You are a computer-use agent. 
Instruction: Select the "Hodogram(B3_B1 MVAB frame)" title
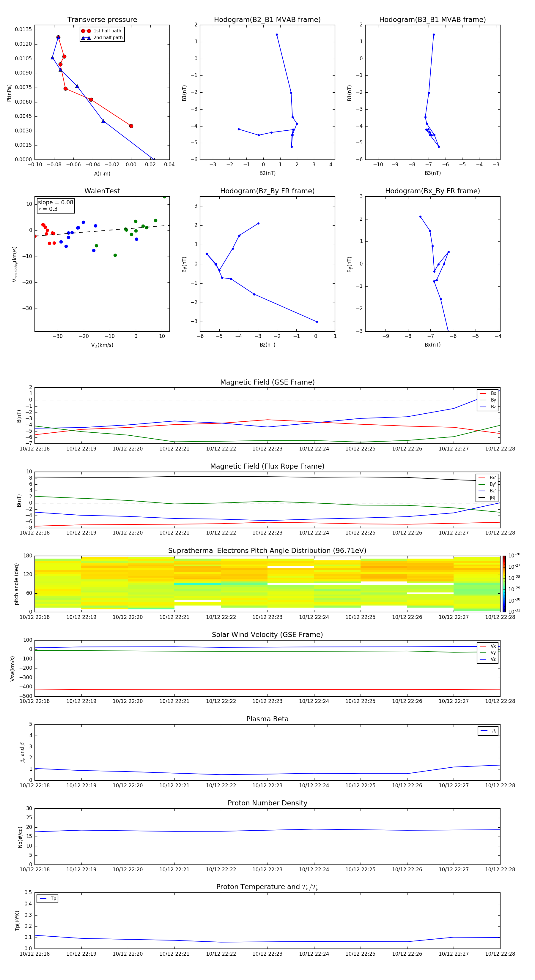point(432,19)
